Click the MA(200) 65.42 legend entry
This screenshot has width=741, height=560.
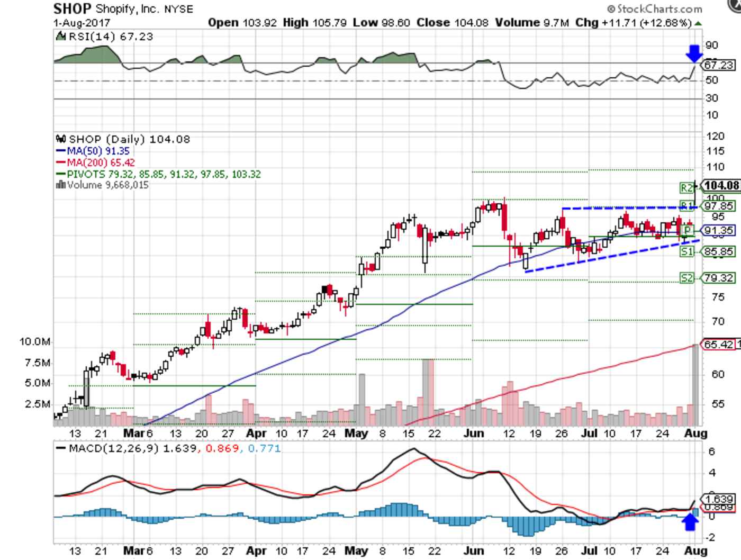coord(95,162)
